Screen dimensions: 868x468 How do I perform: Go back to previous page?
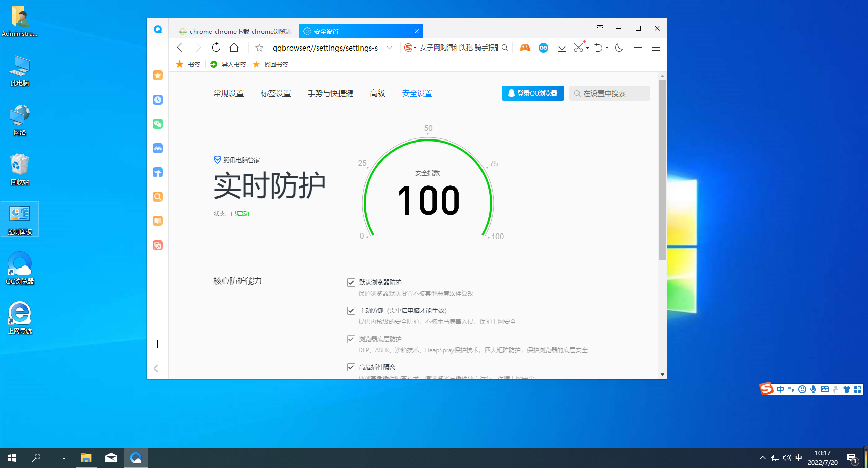click(x=180, y=48)
